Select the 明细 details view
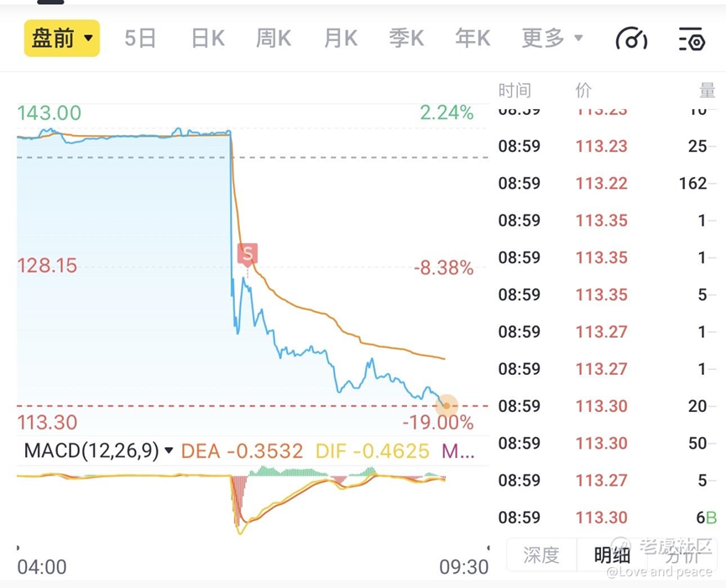The height and width of the screenshot is (588, 726). (612, 554)
